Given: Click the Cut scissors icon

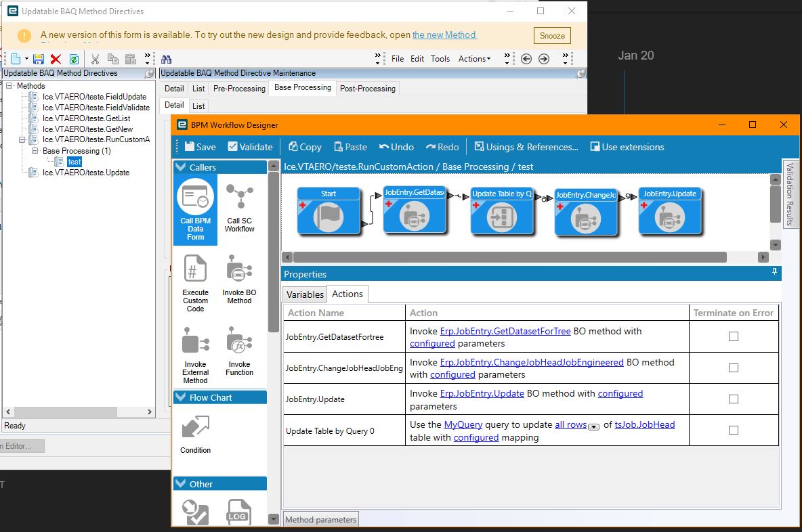Looking at the screenshot, I should (x=95, y=60).
